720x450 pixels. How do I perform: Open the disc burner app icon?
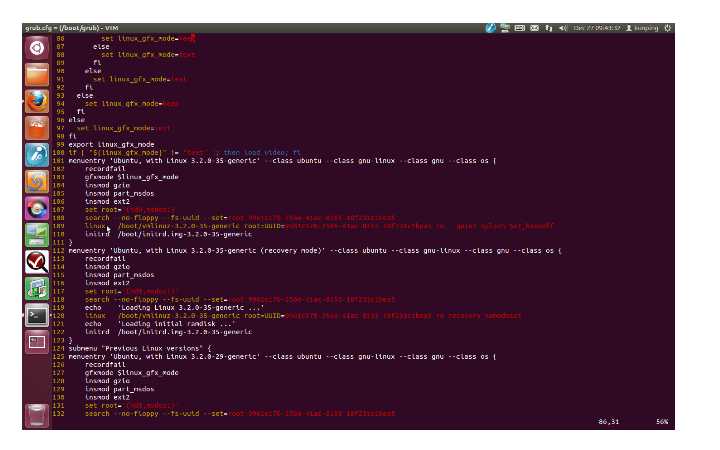pos(37,208)
